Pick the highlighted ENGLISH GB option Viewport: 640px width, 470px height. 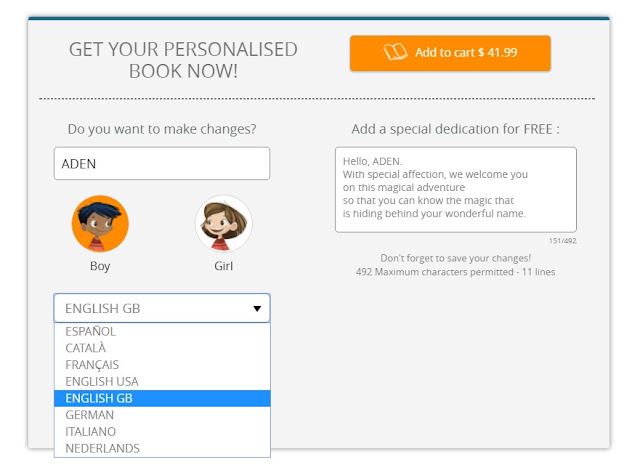tap(162, 398)
